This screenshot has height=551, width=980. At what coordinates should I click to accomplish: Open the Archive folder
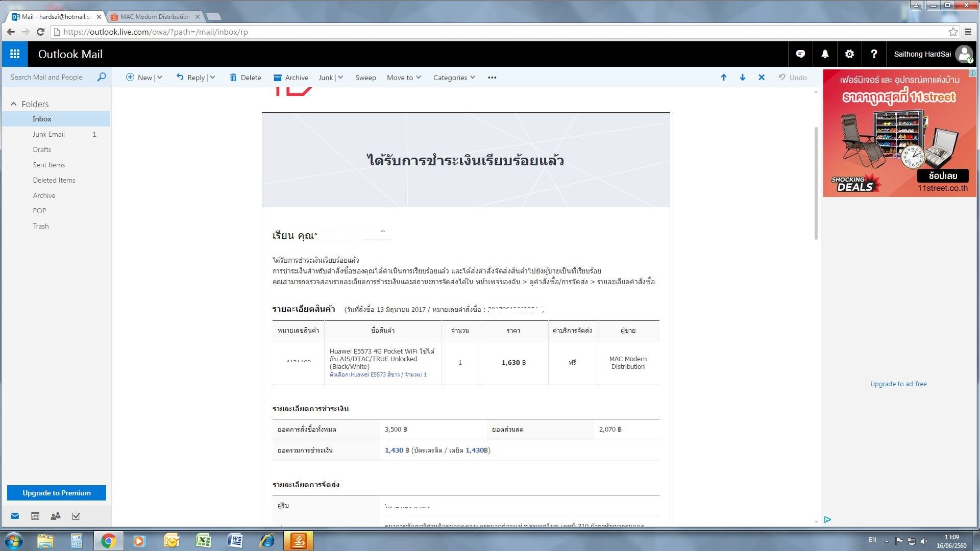(56, 195)
